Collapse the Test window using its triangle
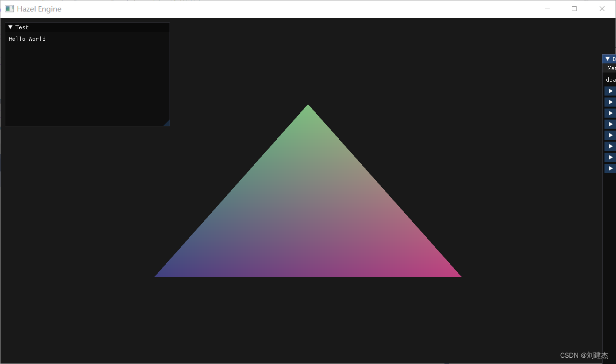The image size is (616, 364). point(11,27)
